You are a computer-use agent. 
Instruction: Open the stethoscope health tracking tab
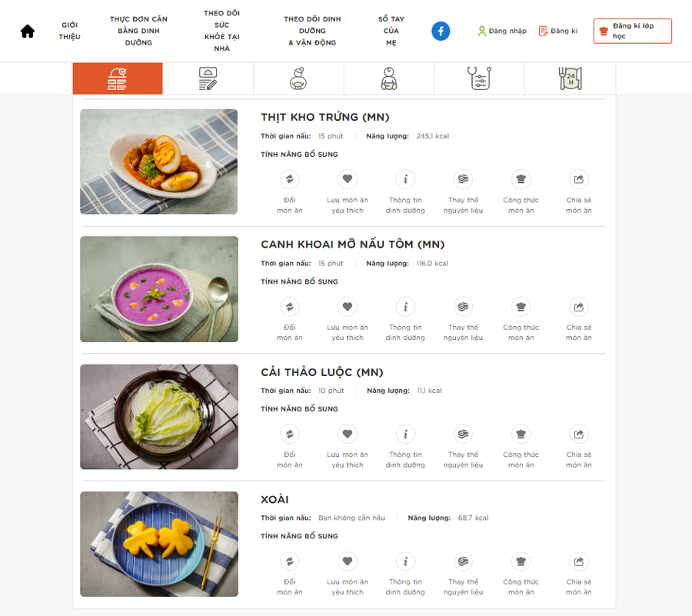coord(479,78)
